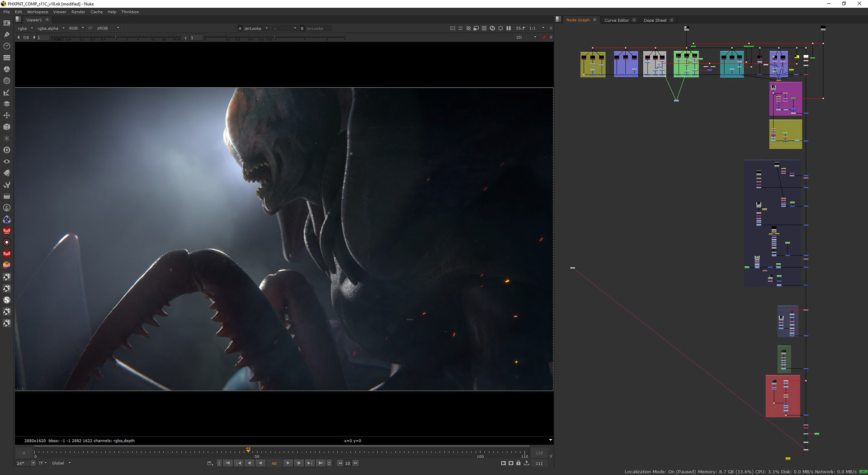Open the Merge layers nodes icon

[x=7, y=104]
